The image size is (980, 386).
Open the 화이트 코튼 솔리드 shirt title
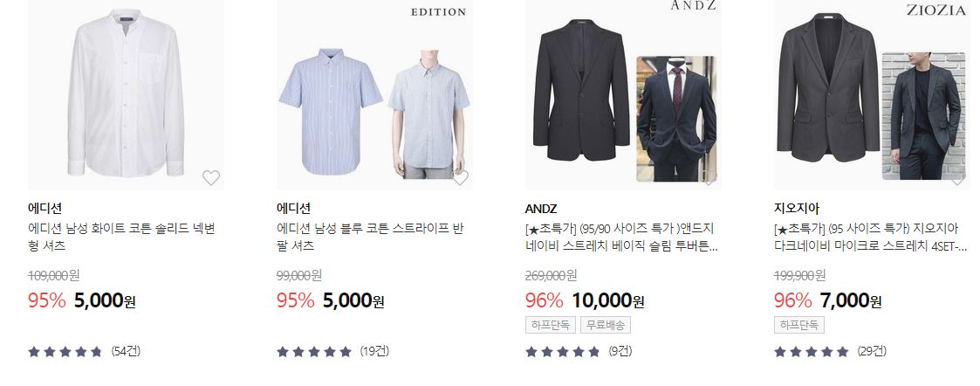122,238
